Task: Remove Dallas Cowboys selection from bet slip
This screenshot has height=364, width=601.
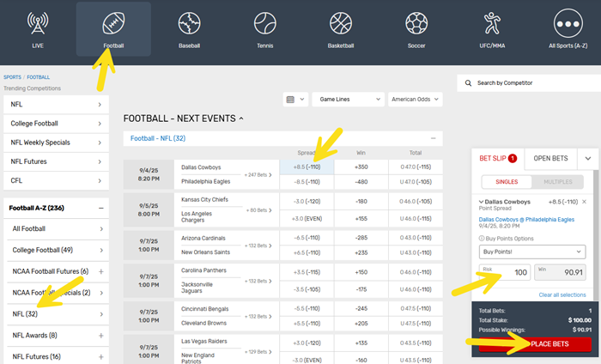Action: pyautogui.click(x=584, y=202)
